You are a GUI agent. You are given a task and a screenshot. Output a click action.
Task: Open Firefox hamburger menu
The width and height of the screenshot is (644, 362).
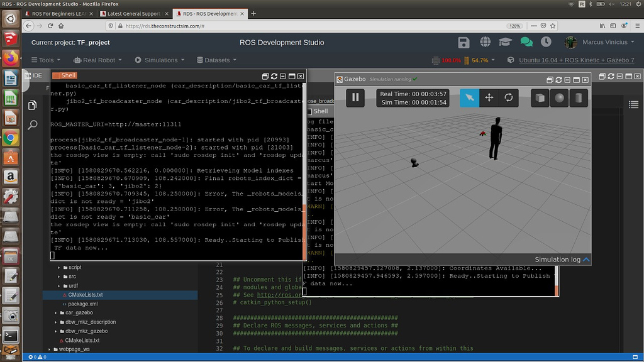[638, 26]
